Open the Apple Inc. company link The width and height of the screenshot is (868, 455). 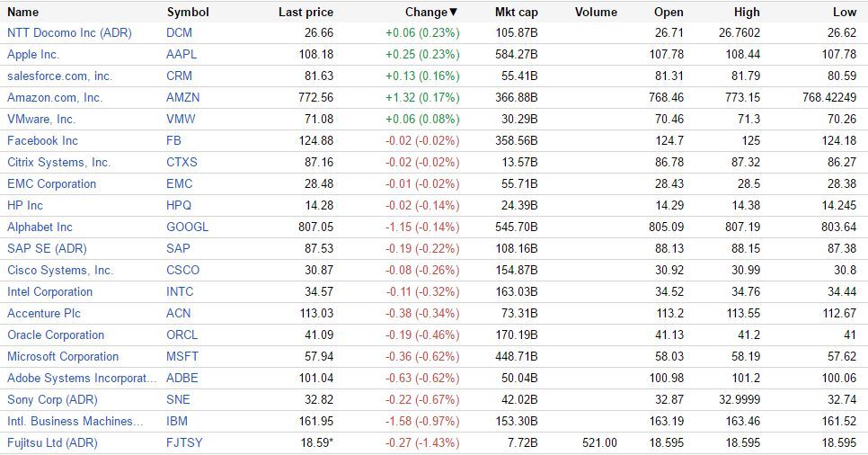click(x=33, y=54)
